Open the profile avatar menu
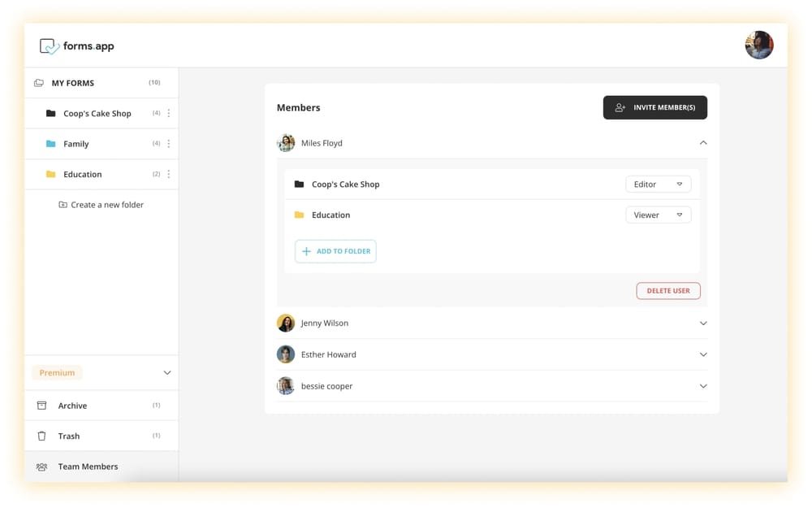The image size is (812, 508). (x=758, y=46)
